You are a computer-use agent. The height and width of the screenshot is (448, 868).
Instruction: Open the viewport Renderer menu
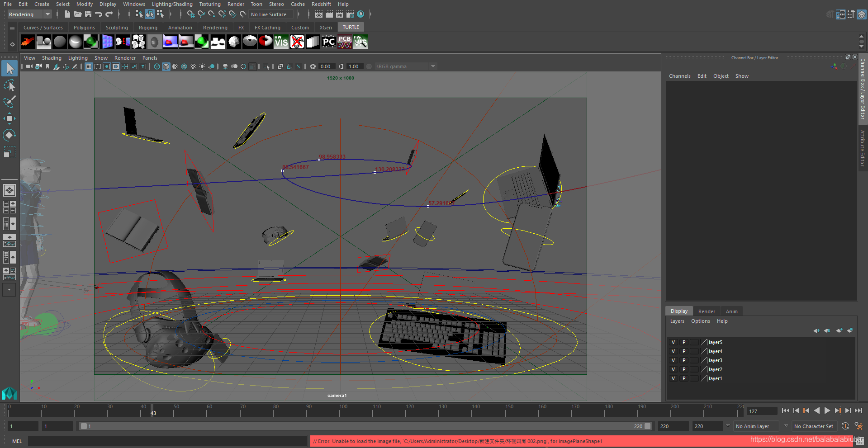125,58
